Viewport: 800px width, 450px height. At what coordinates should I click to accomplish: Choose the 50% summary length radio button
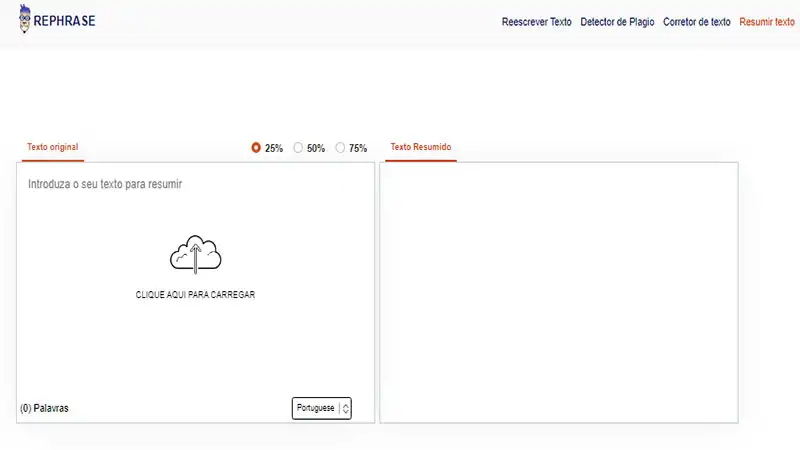coord(299,148)
